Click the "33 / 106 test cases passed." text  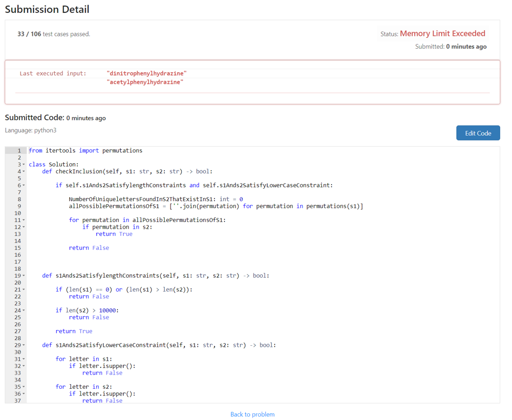pos(54,34)
